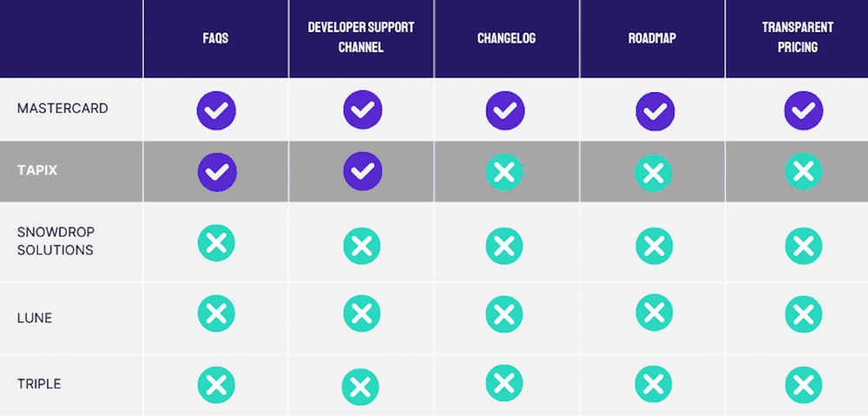Select the Developer Support Channel header
This screenshot has width=868, height=416.
click(x=361, y=37)
